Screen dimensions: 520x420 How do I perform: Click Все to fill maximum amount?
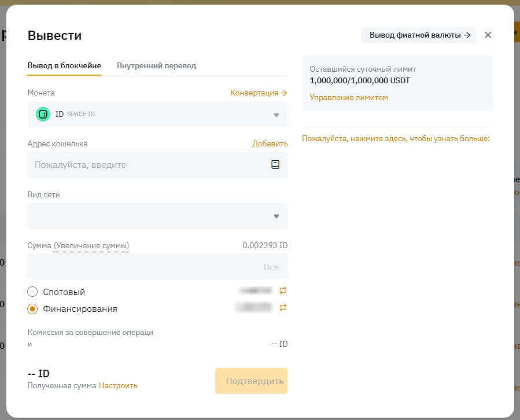pos(271,267)
